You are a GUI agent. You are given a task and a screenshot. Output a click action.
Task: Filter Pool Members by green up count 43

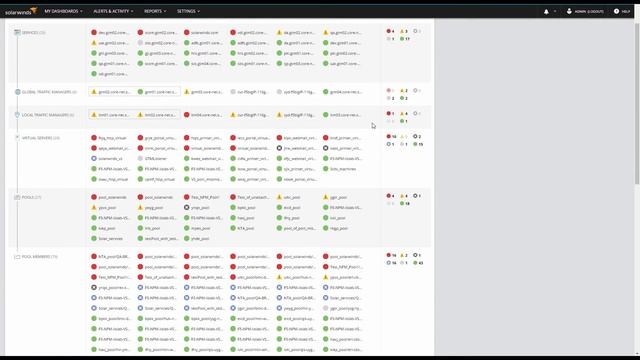pyautogui.click(x=418, y=263)
